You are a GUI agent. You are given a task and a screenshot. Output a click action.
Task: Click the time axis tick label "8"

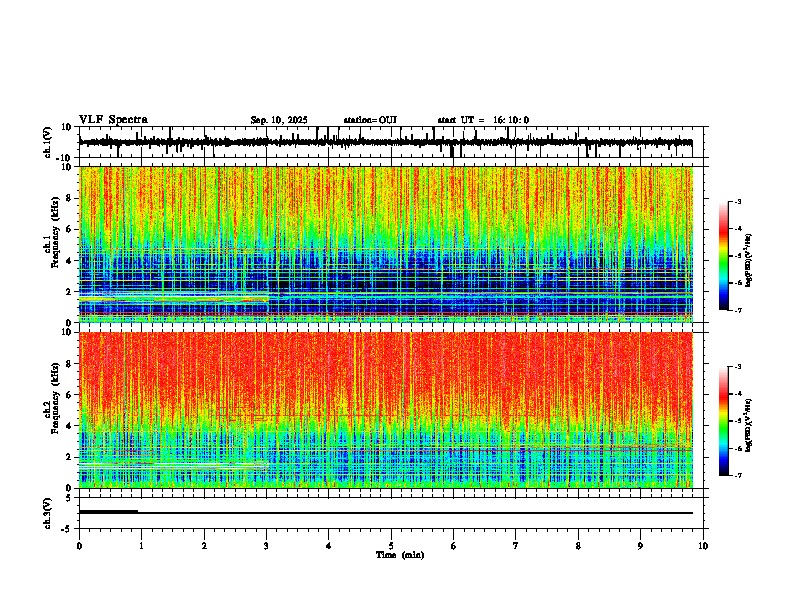pyautogui.click(x=578, y=546)
